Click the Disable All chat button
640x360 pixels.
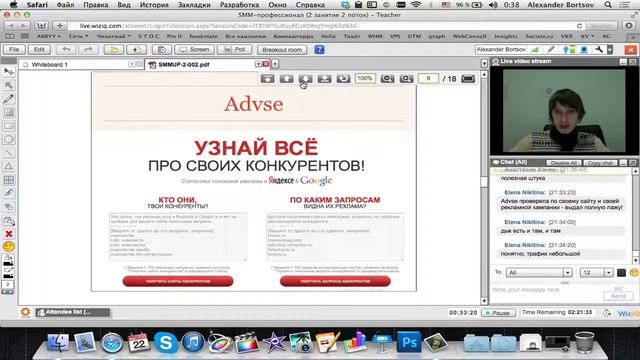point(564,162)
